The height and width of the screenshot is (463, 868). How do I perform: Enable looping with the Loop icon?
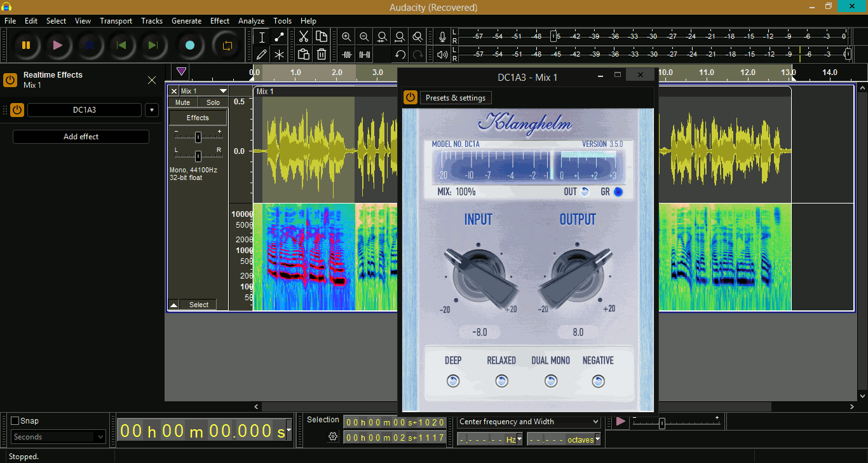pyautogui.click(x=227, y=45)
